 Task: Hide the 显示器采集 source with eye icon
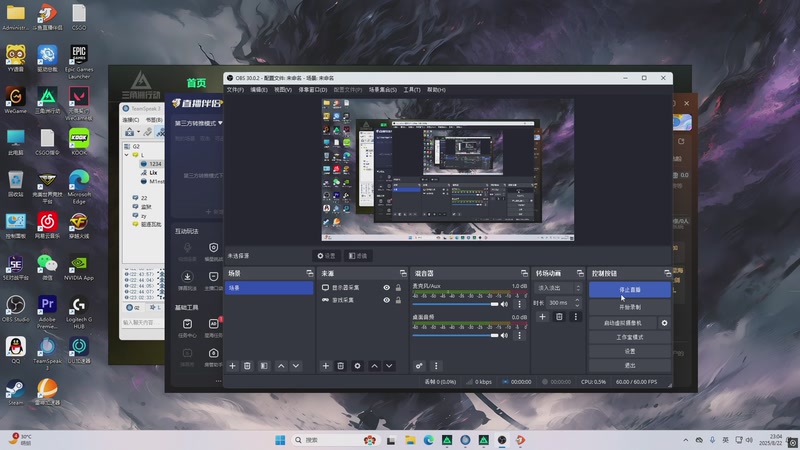pyautogui.click(x=386, y=288)
